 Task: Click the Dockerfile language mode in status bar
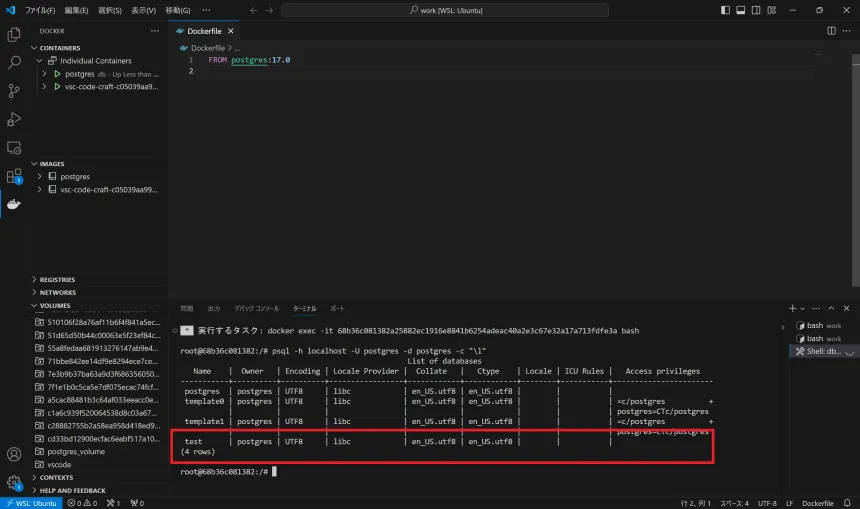click(818, 503)
